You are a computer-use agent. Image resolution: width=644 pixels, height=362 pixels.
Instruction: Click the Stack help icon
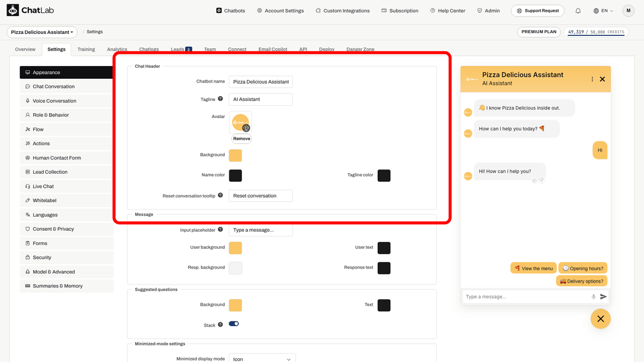[221, 325]
